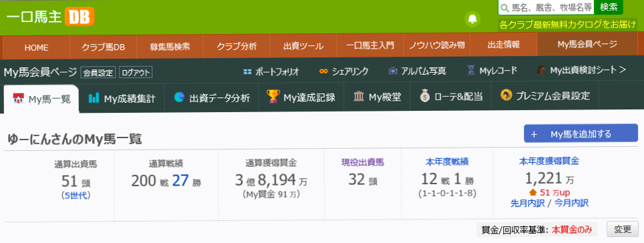
Task: Open the 出走情報 menu
Action: pos(504,45)
